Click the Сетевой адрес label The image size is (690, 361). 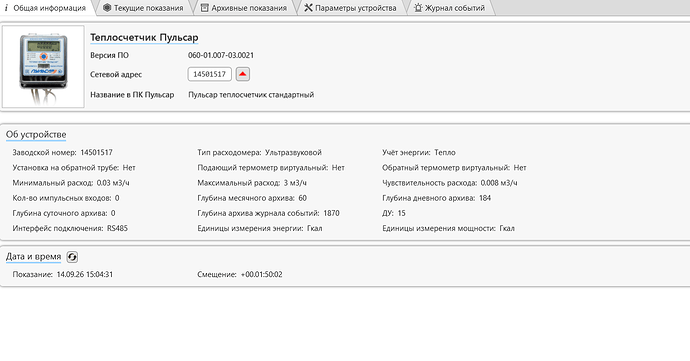116,74
